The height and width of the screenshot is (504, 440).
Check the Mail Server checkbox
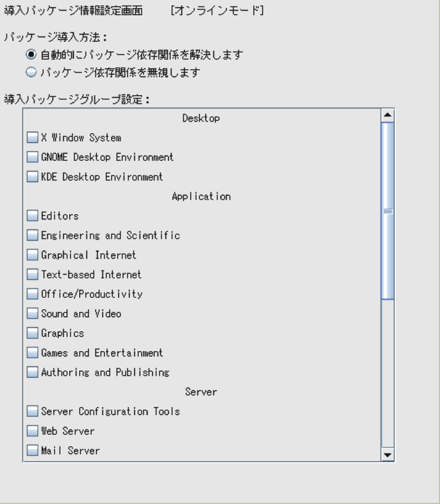33,451
